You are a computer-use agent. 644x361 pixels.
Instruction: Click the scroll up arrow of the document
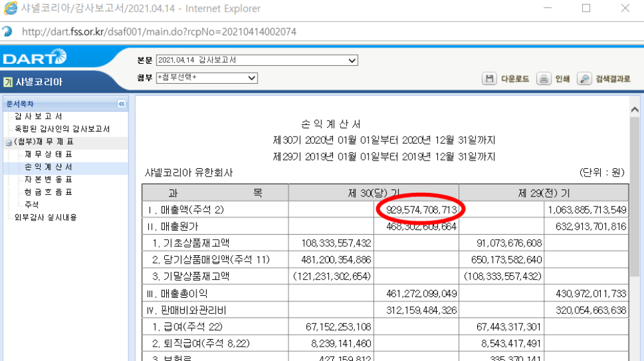point(634,110)
